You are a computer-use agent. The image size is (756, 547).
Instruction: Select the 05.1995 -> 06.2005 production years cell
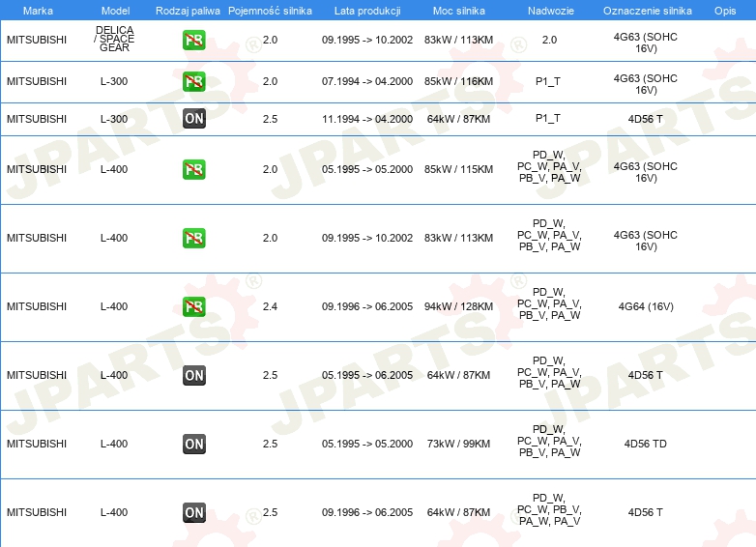[367, 375]
